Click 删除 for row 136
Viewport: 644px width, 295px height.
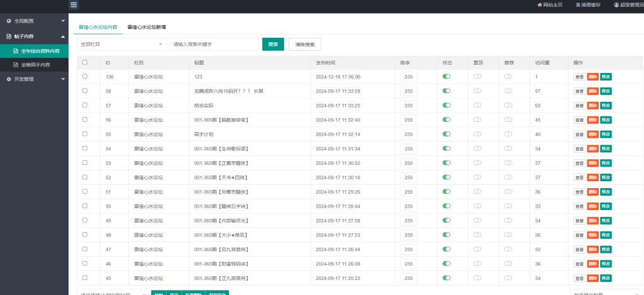point(592,77)
